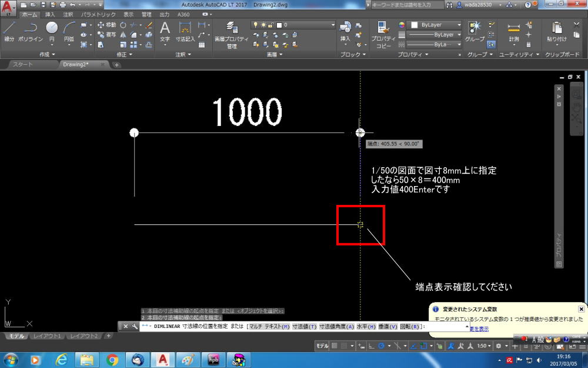The width and height of the screenshot is (588, 368).
Task: Select the Mirror tool icon
Action: pyautogui.click(x=123, y=35)
